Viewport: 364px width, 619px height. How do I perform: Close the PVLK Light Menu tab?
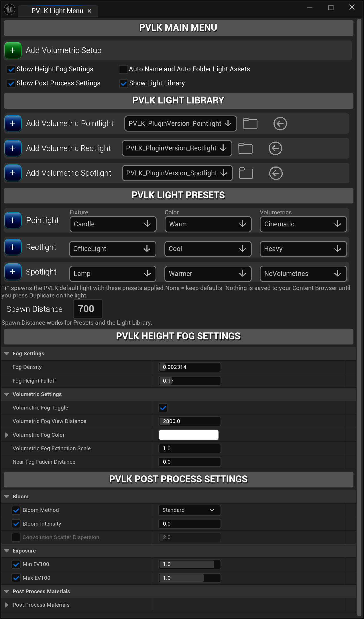89,11
